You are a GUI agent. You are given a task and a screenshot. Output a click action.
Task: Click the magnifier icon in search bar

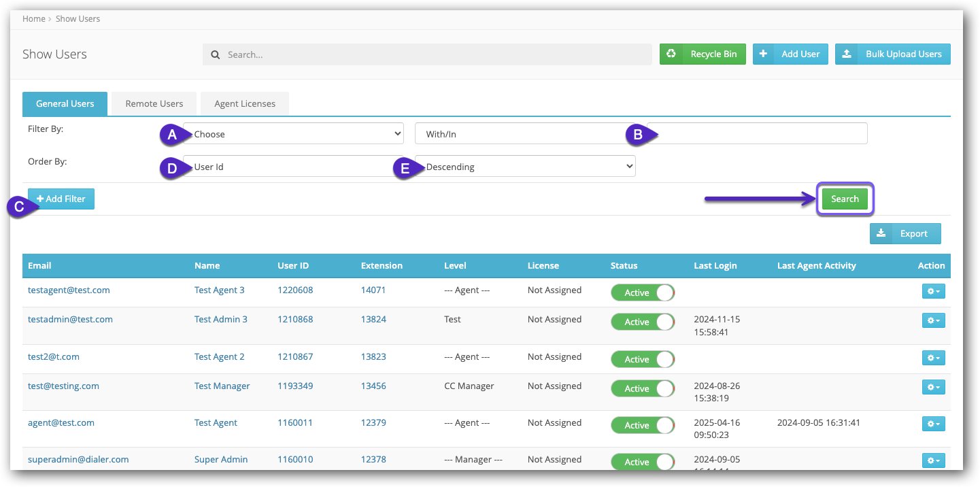[x=215, y=54]
